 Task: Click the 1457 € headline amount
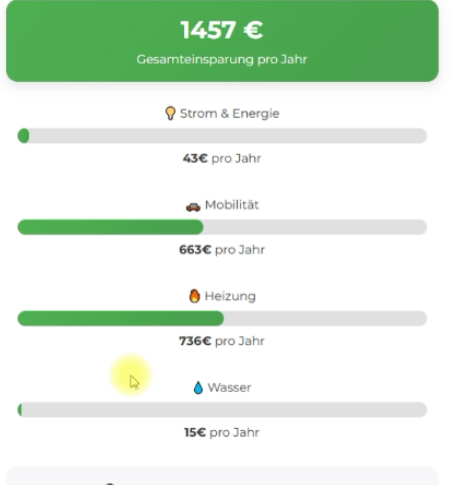click(222, 30)
